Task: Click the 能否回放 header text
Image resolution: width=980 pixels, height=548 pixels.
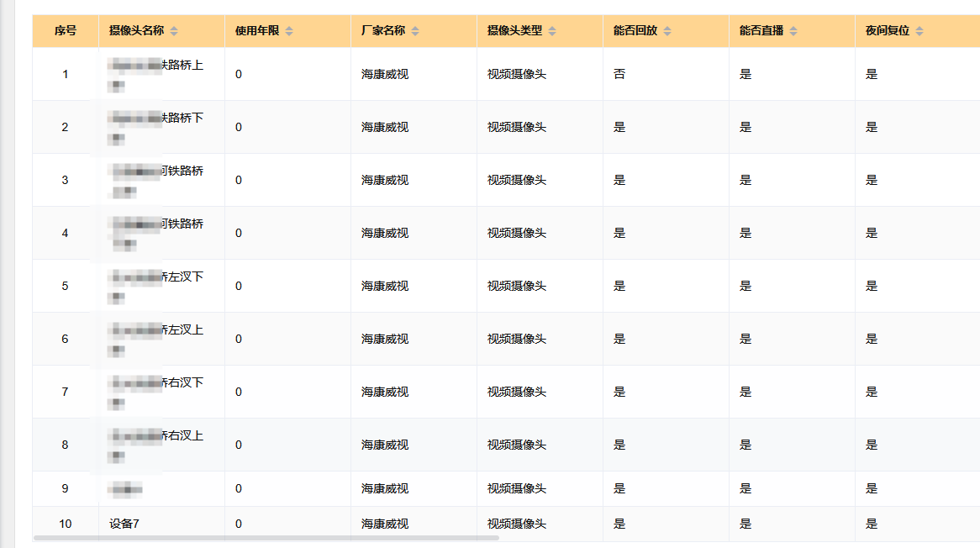Action: [x=635, y=30]
